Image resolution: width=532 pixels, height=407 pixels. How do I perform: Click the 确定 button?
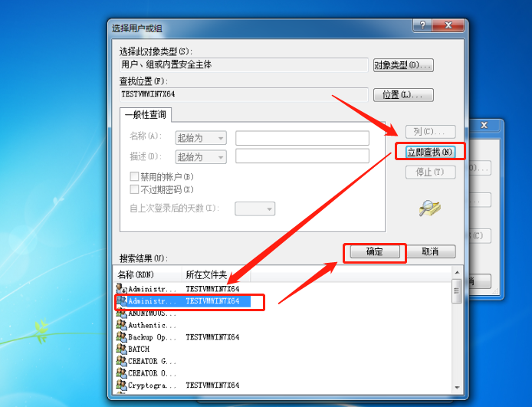pyautogui.click(x=375, y=251)
